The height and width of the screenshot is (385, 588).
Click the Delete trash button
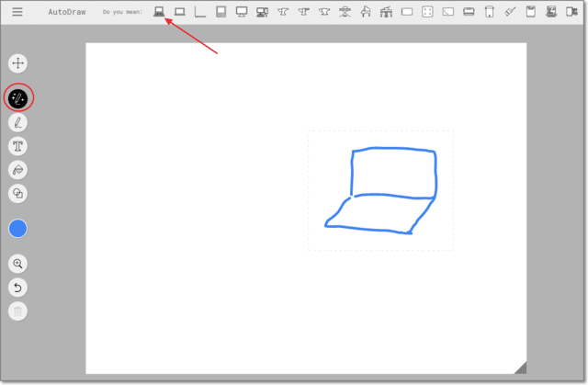coord(17,311)
